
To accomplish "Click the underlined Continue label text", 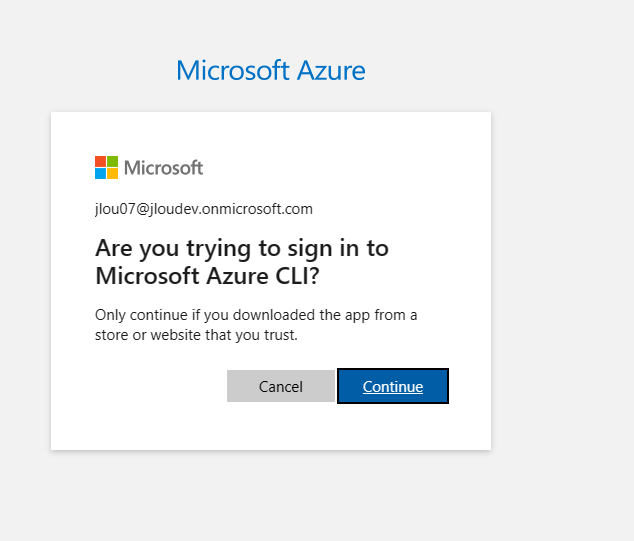I will (x=393, y=387).
